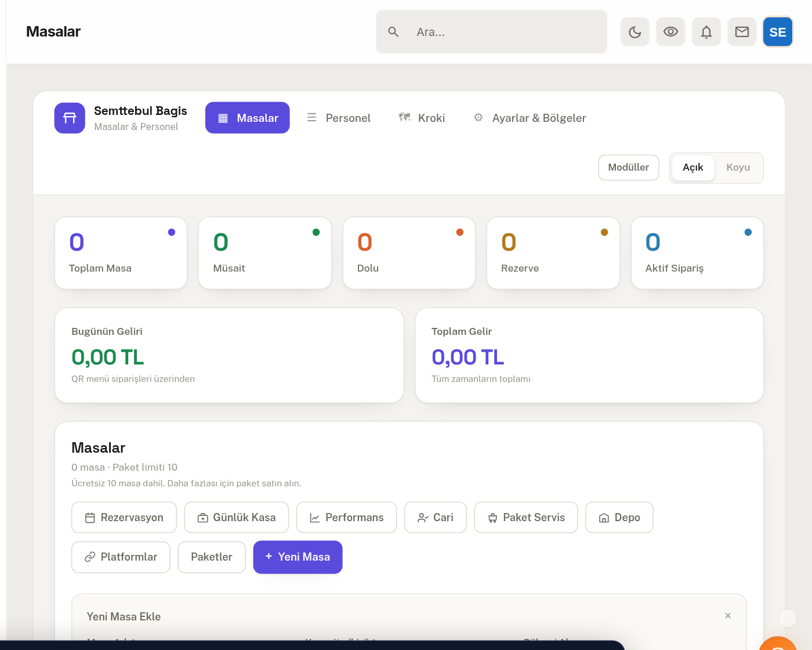
Task: Click the Müsait stat card
Action: tap(265, 253)
